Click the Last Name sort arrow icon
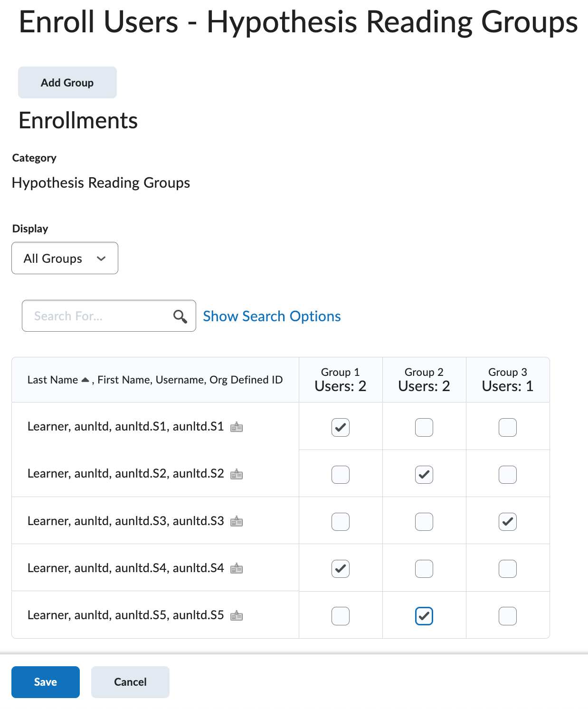Image resolution: width=588 pixels, height=709 pixels. coord(85,379)
